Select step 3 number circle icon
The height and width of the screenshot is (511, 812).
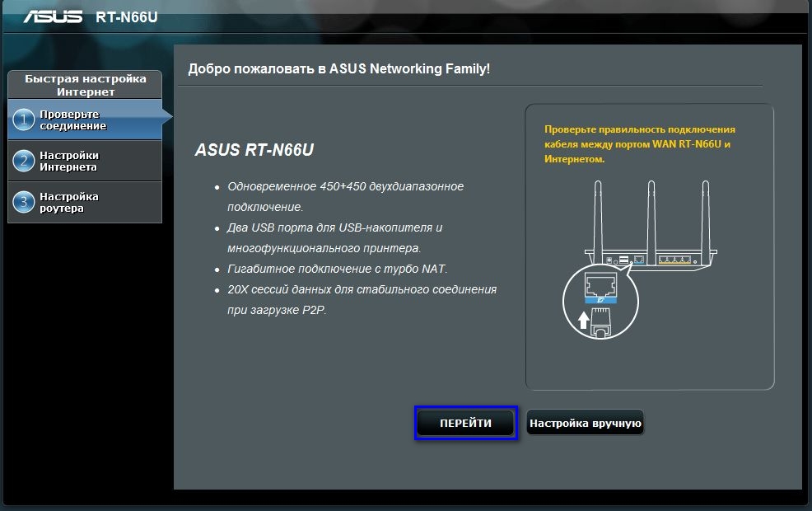click(23, 202)
